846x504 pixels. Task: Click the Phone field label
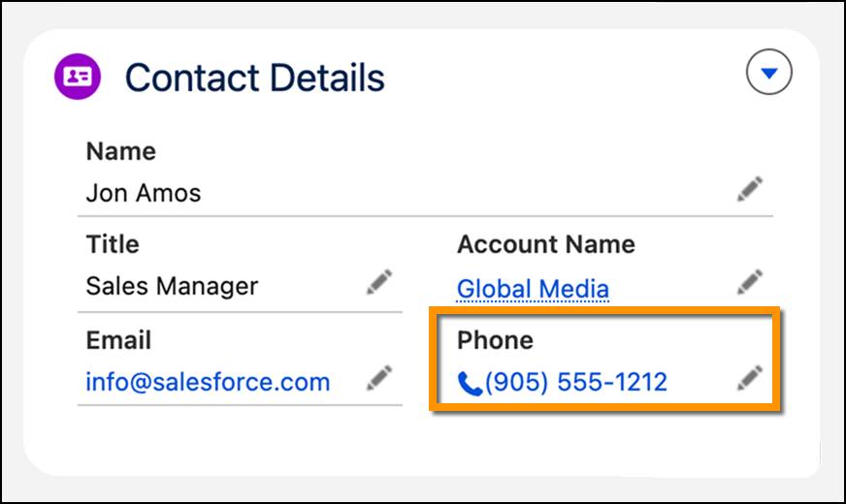pos(496,340)
